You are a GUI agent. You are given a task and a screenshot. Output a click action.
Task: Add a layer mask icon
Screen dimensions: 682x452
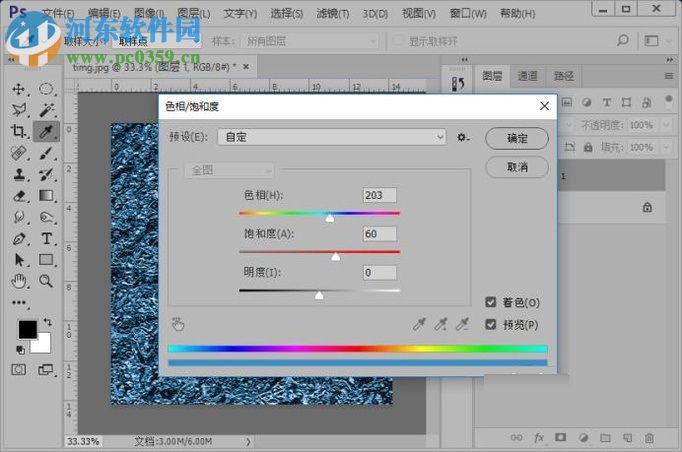click(561, 438)
